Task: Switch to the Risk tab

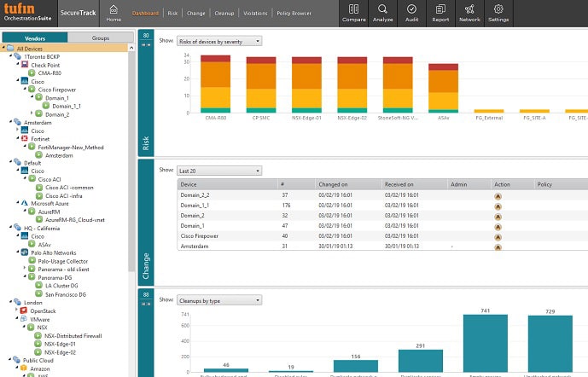Action: click(x=172, y=13)
